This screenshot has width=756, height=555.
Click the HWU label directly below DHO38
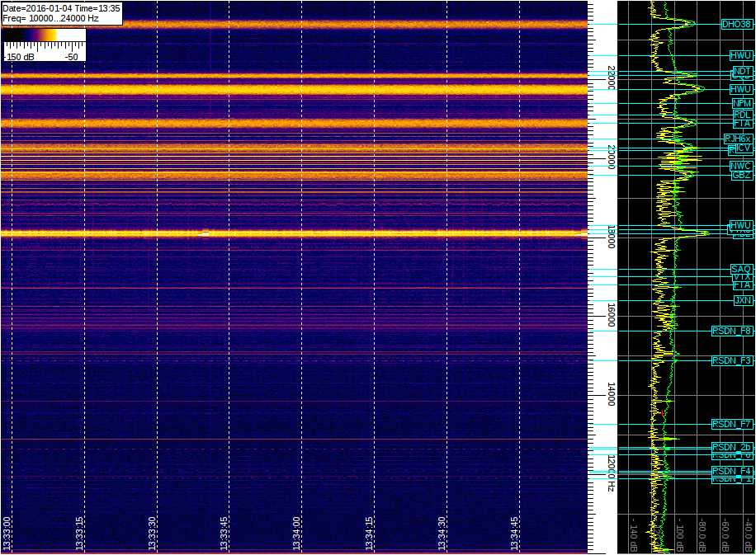point(740,55)
